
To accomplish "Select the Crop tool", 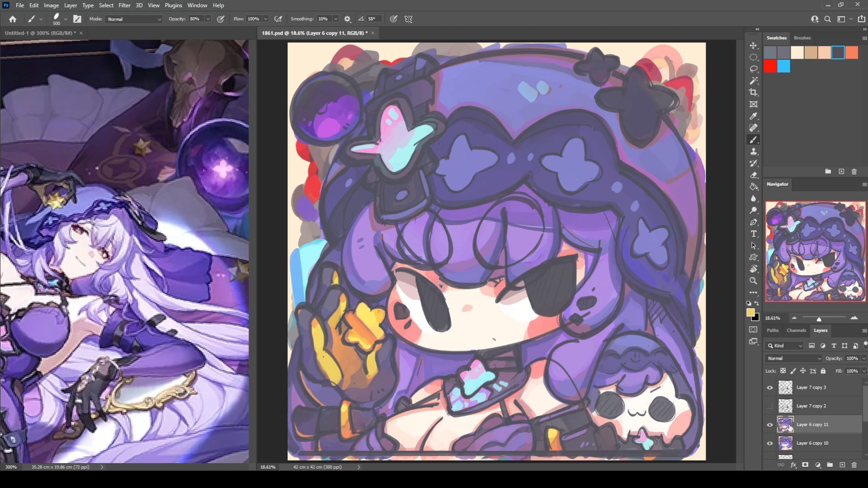I will pyautogui.click(x=753, y=93).
